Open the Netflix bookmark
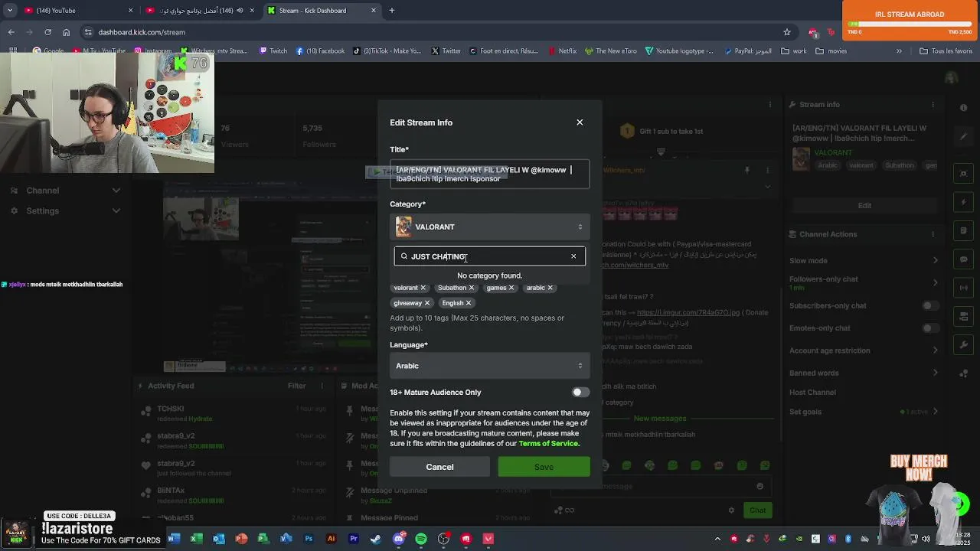The image size is (980, 551). coord(563,51)
